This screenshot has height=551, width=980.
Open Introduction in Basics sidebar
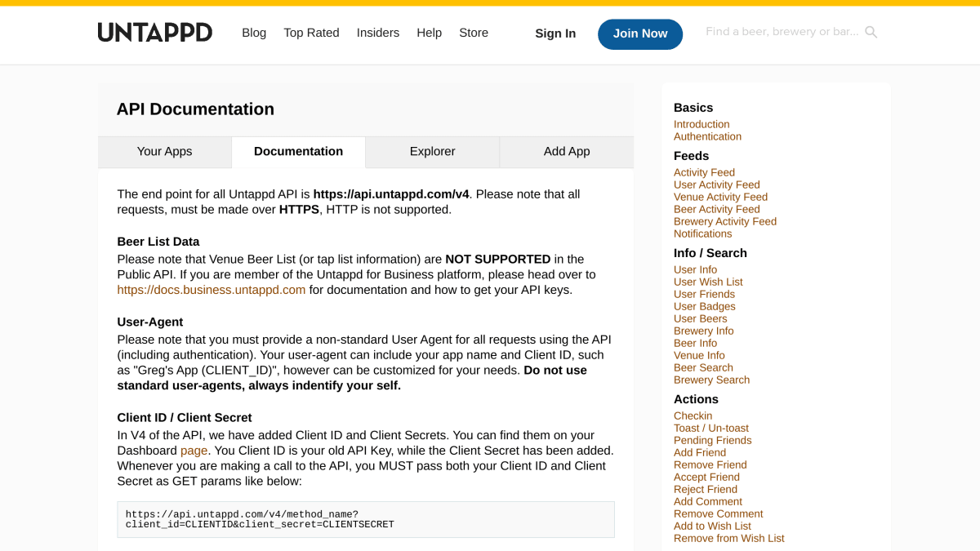(702, 125)
